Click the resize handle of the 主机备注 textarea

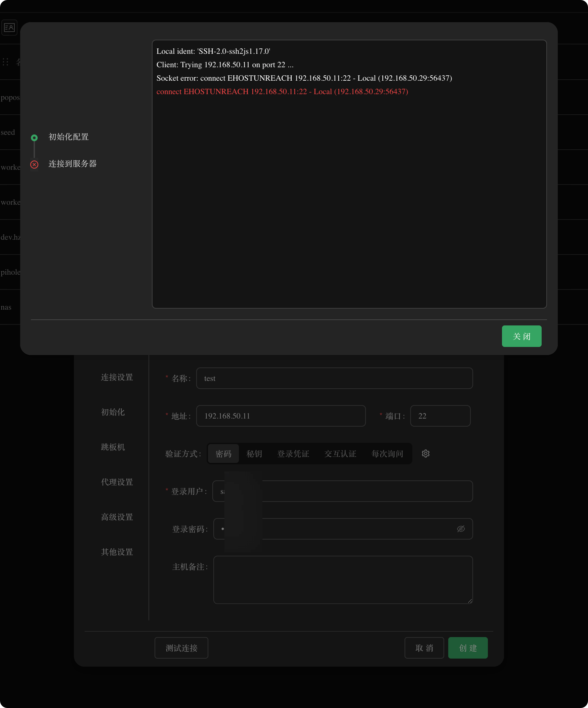coord(470,600)
